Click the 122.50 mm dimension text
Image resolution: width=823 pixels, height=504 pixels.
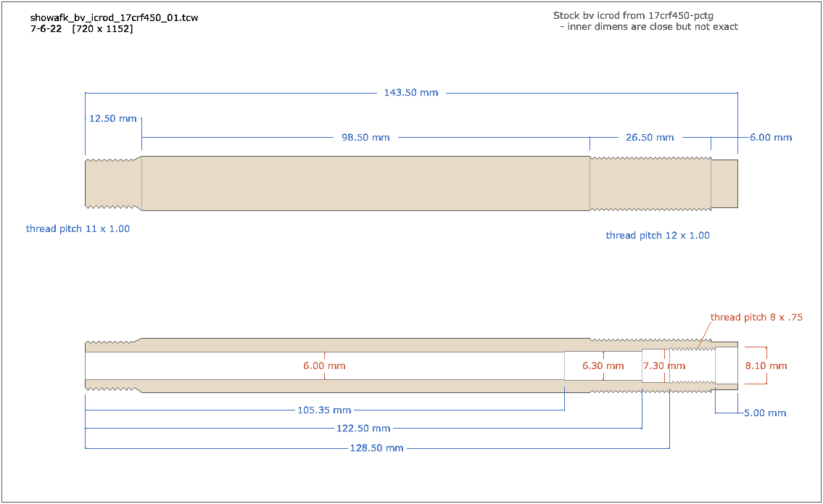(363, 429)
